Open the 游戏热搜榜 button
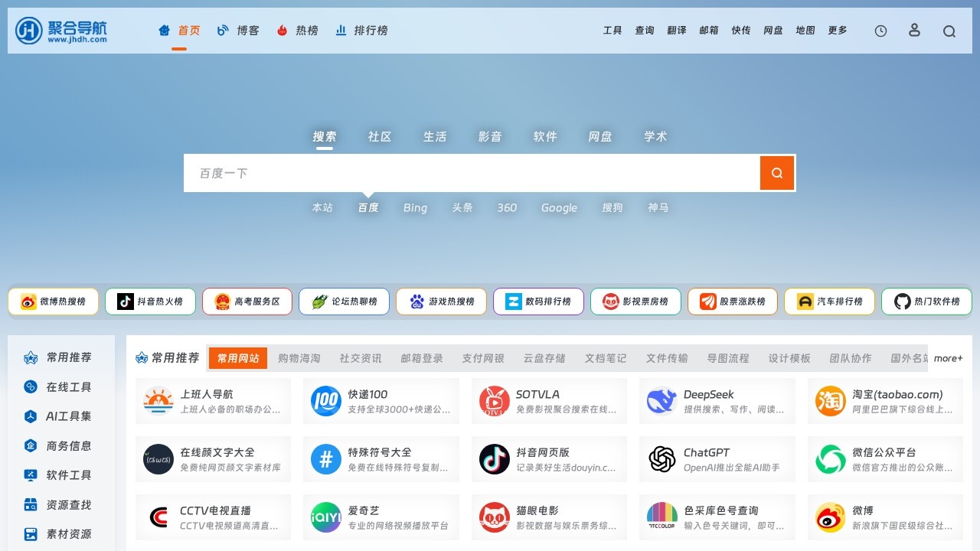 point(441,302)
